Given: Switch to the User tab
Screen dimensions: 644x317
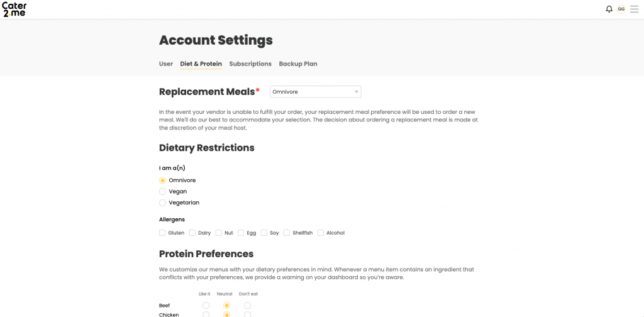Looking at the screenshot, I should (x=166, y=64).
